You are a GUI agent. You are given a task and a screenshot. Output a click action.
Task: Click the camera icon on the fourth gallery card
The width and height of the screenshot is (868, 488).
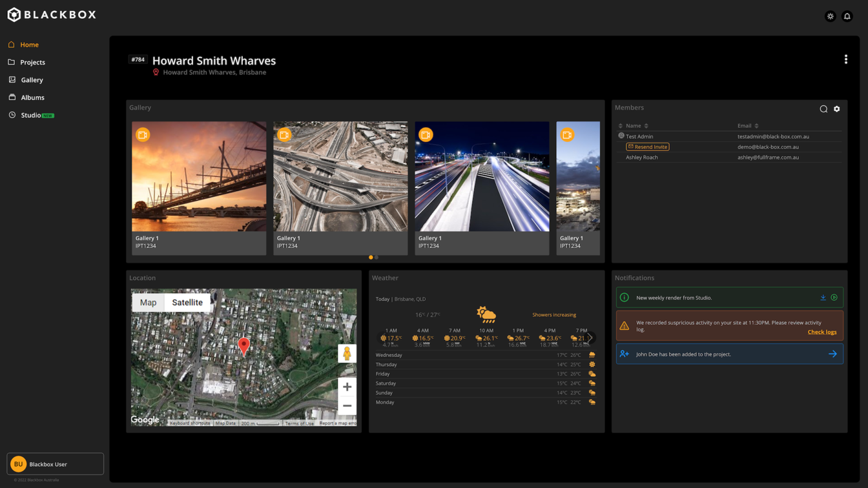(x=567, y=135)
